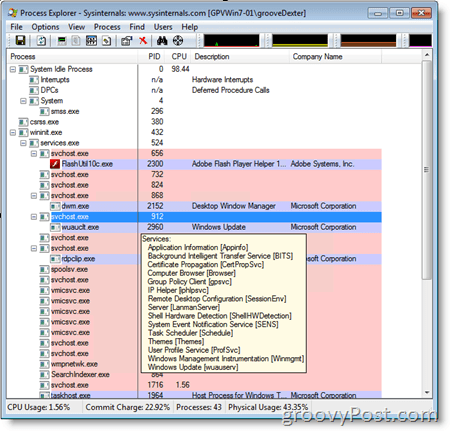Click the icon beside wmpnetwk.exe
The height and width of the screenshot is (431, 450).
click(44, 364)
